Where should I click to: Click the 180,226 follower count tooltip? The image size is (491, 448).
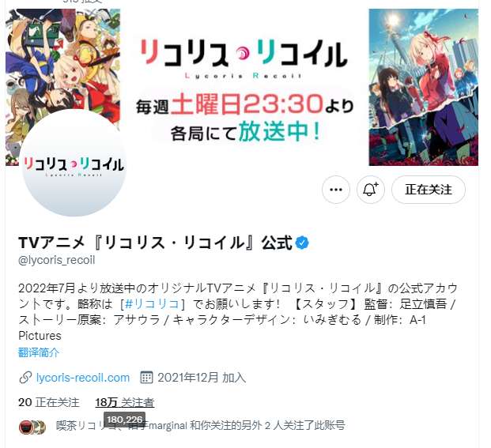(124, 420)
